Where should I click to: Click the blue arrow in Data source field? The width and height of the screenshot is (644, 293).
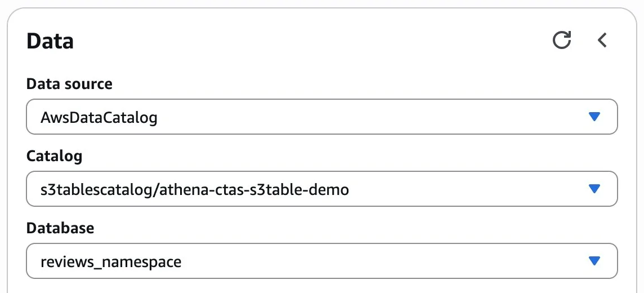[594, 117]
